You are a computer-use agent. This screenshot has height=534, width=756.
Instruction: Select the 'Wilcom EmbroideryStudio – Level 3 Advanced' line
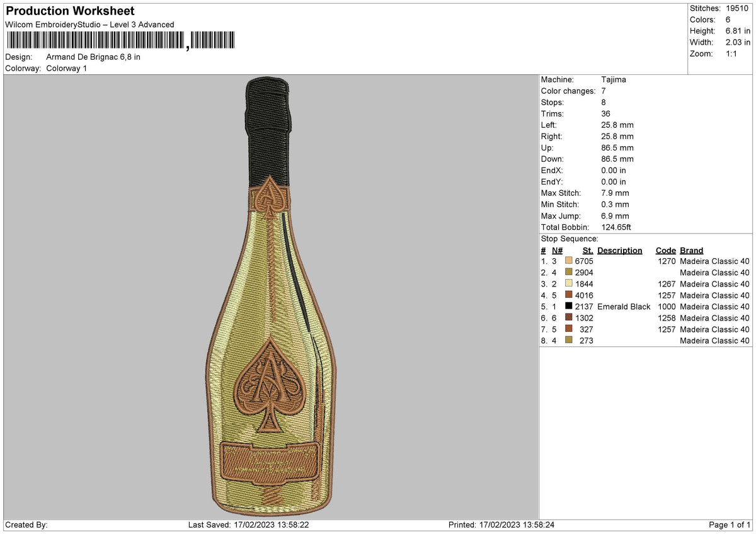tap(89, 25)
